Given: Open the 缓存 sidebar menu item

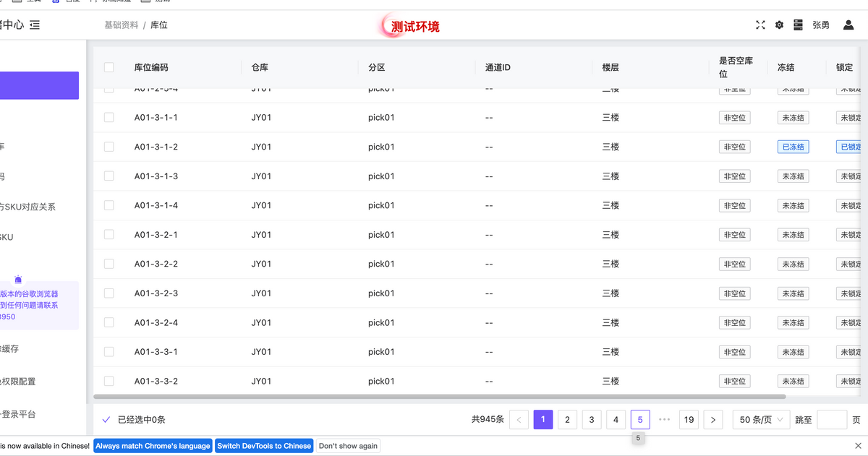Looking at the screenshot, I should (9, 348).
